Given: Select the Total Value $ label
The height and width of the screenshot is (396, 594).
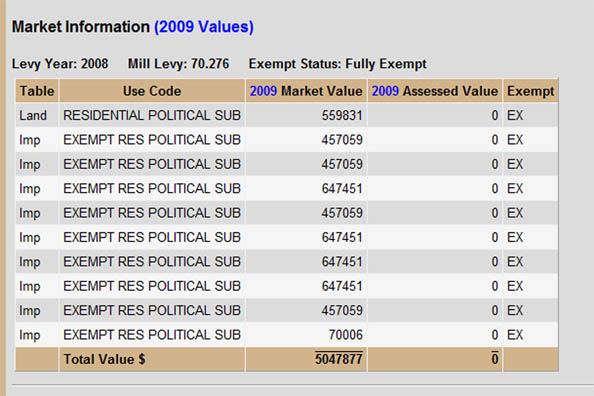Looking at the screenshot, I should tap(105, 359).
